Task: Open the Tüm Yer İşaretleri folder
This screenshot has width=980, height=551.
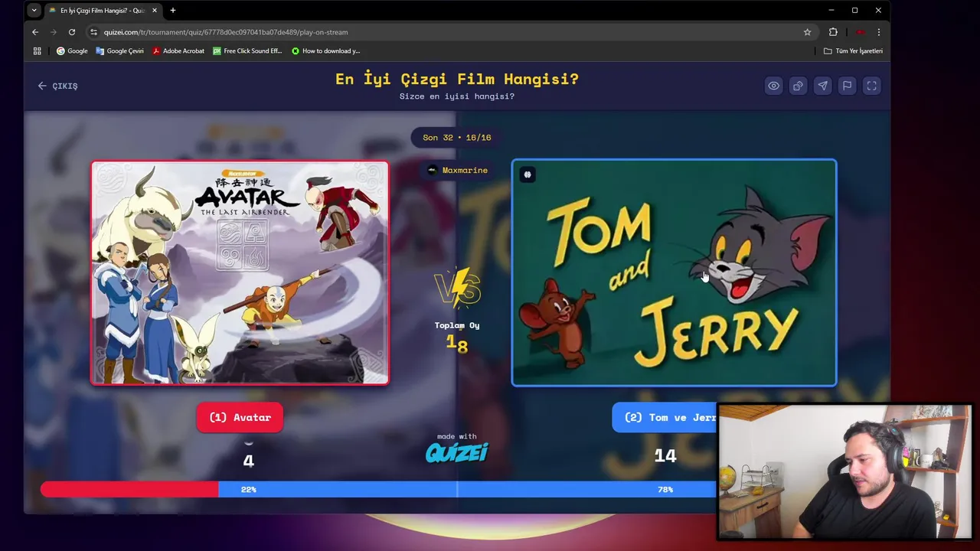Action: click(x=853, y=51)
